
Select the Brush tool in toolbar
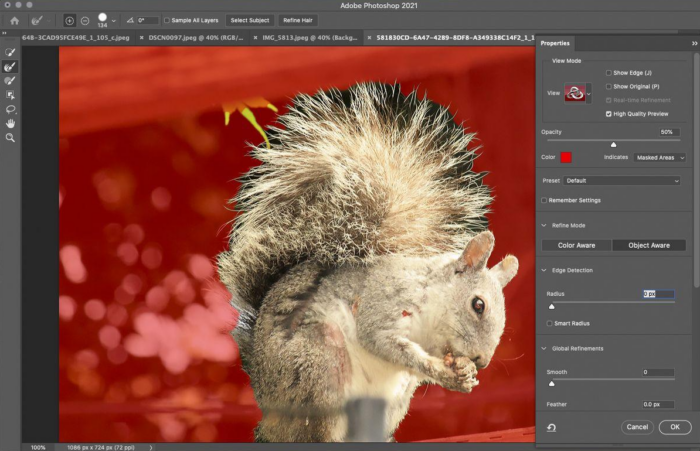point(10,81)
